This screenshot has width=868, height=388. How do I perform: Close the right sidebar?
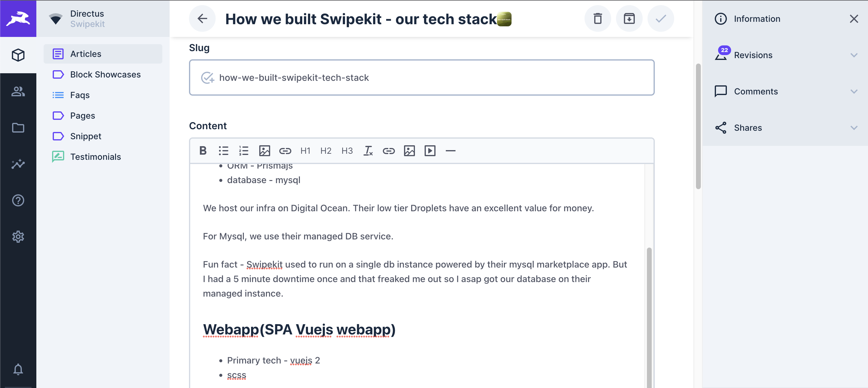point(854,18)
